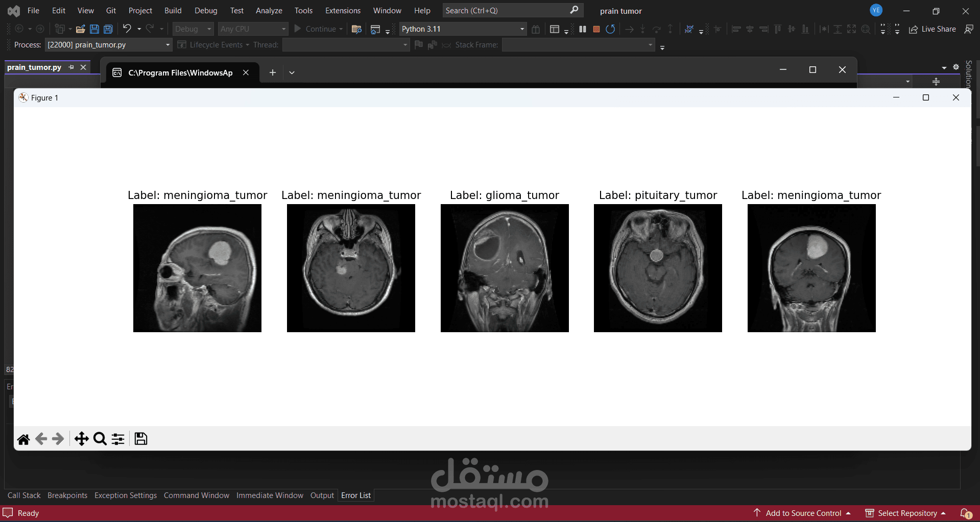Activate the Pan axes tool in Figure 1
This screenshot has width=980, height=522.
(x=82, y=439)
